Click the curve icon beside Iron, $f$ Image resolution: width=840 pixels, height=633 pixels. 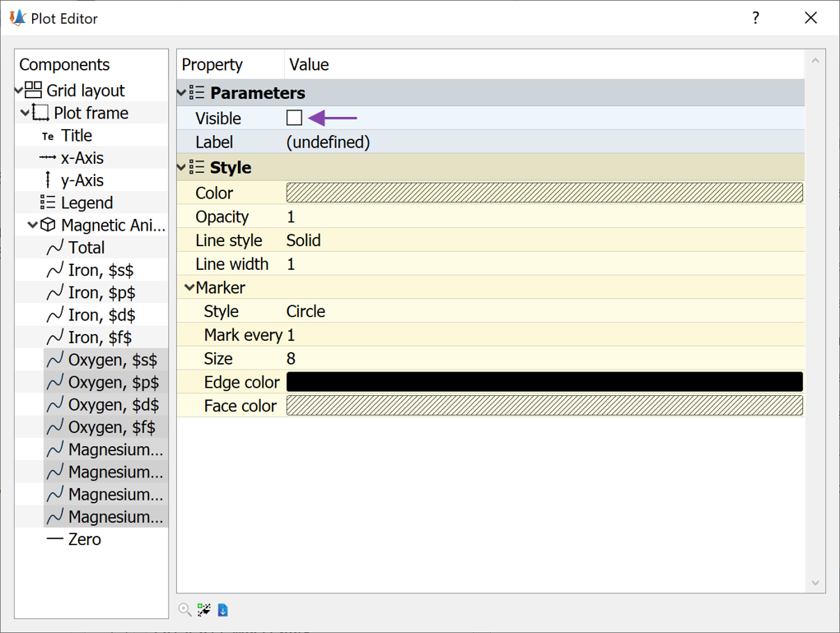point(55,337)
